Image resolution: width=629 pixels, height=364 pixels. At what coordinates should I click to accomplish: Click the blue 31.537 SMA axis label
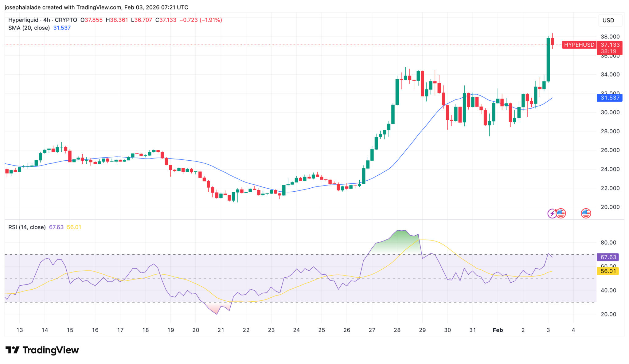coord(610,98)
